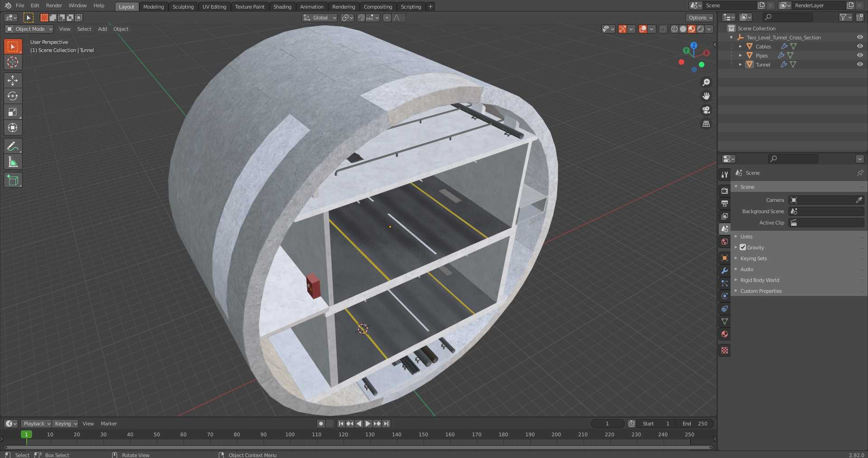
Task: Open the Keying popover in timeline
Action: pos(65,424)
